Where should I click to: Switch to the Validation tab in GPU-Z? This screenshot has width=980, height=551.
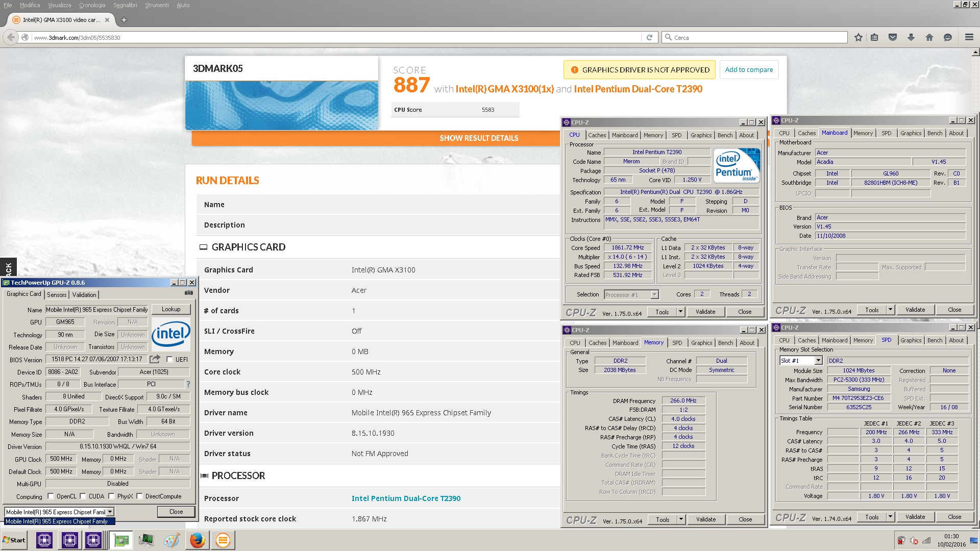84,294
